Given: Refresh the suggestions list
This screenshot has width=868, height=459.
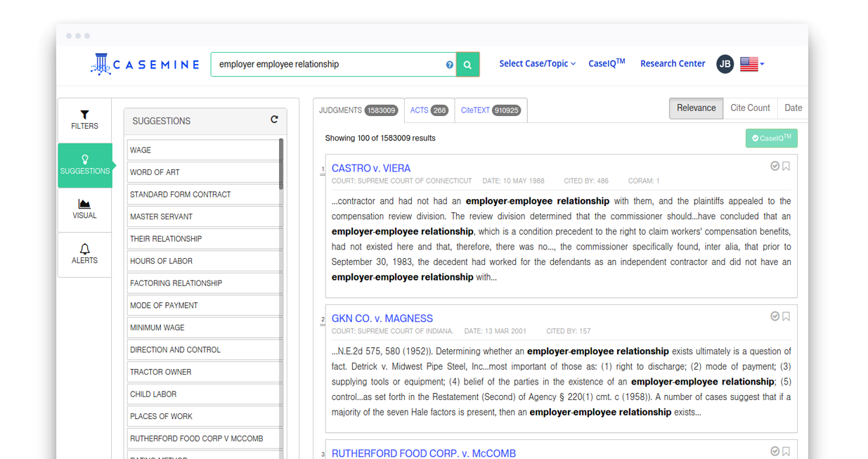Looking at the screenshot, I should point(274,120).
